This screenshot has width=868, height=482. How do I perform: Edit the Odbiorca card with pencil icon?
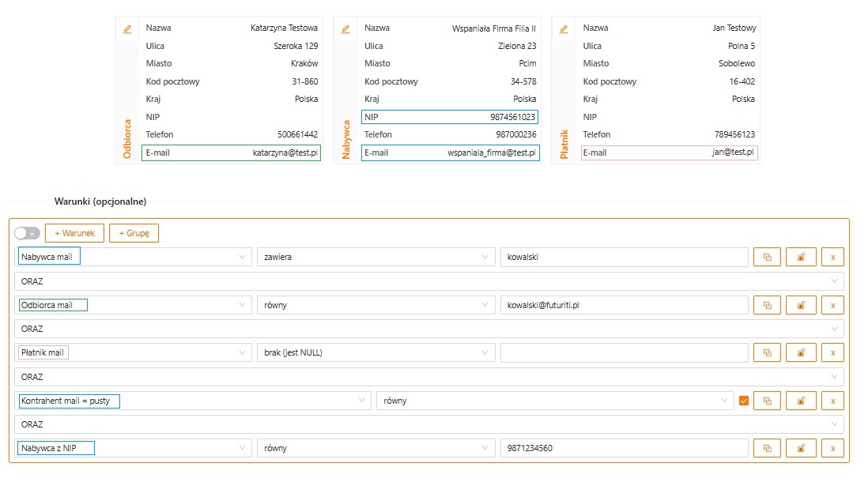(126, 29)
